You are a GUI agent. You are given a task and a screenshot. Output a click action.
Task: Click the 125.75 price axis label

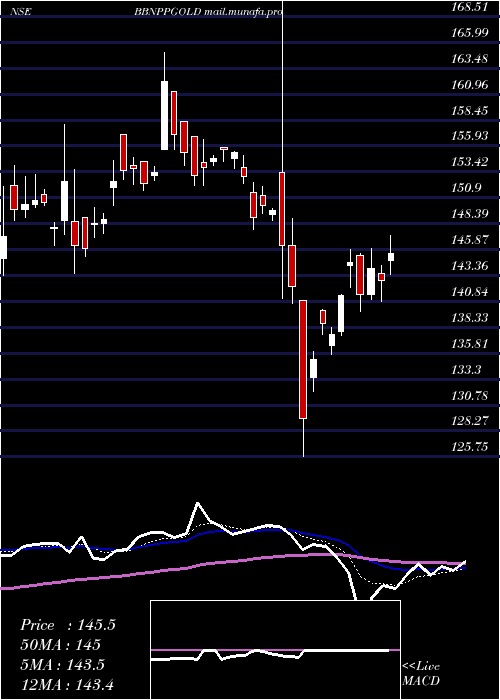pyautogui.click(x=470, y=447)
